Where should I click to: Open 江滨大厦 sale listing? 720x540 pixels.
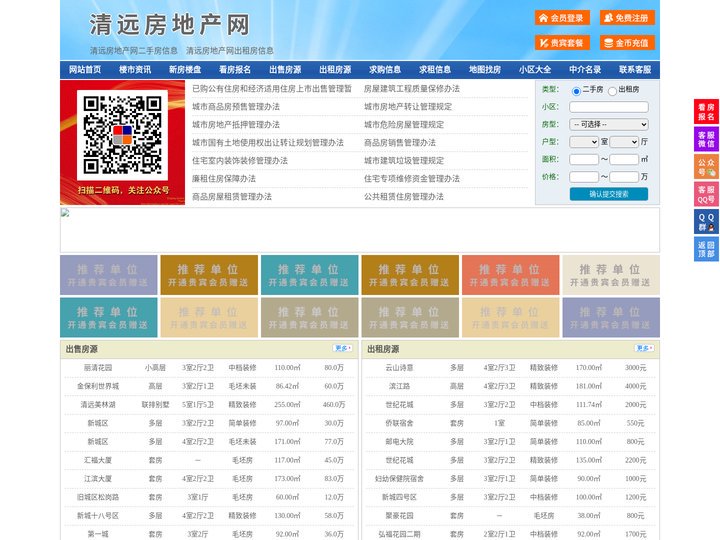(98, 478)
